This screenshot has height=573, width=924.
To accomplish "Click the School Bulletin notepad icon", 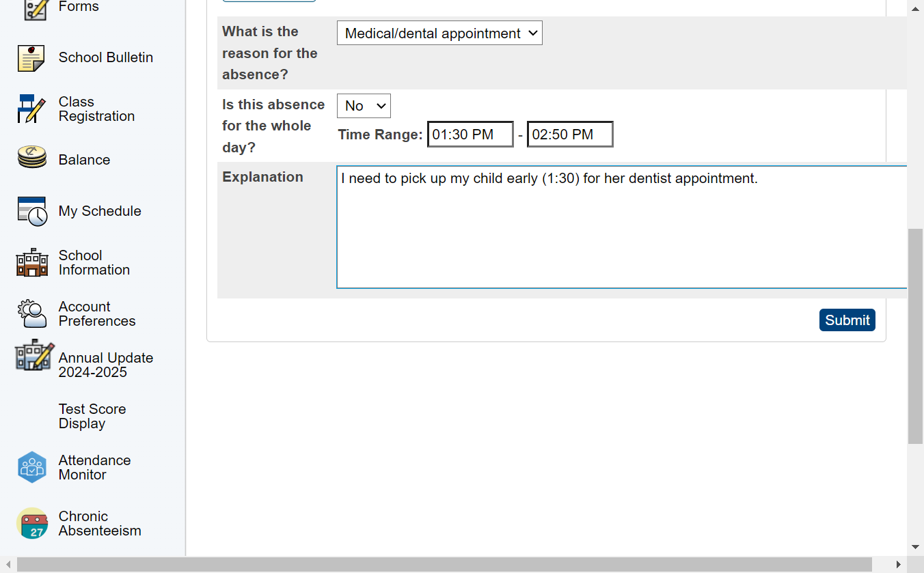I will [31, 58].
